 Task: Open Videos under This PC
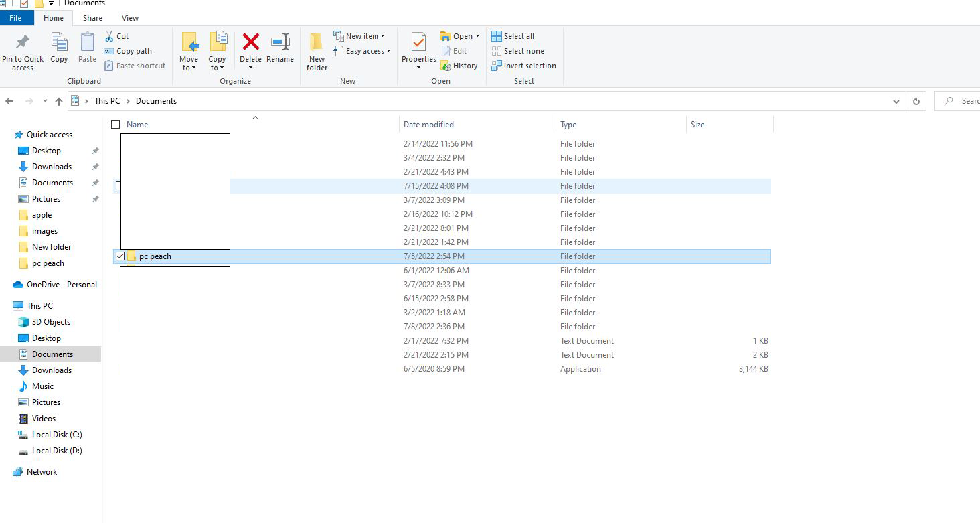[x=44, y=419]
